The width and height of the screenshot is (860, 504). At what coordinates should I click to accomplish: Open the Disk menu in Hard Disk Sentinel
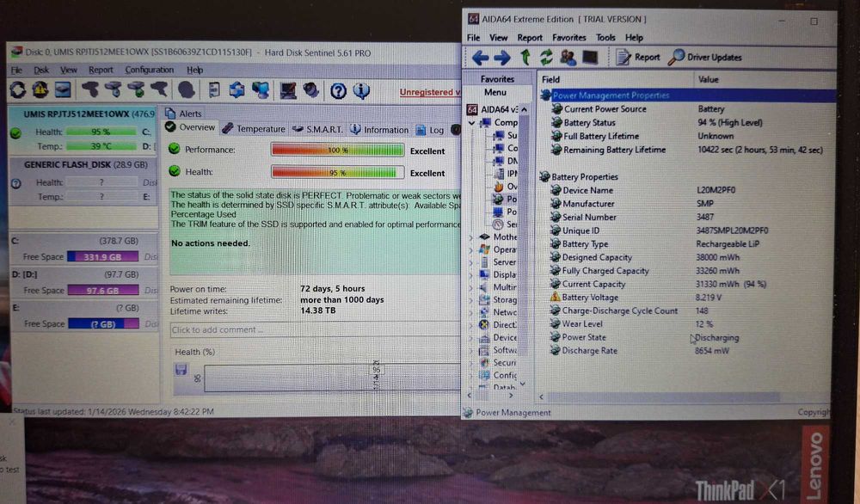point(41,71)
